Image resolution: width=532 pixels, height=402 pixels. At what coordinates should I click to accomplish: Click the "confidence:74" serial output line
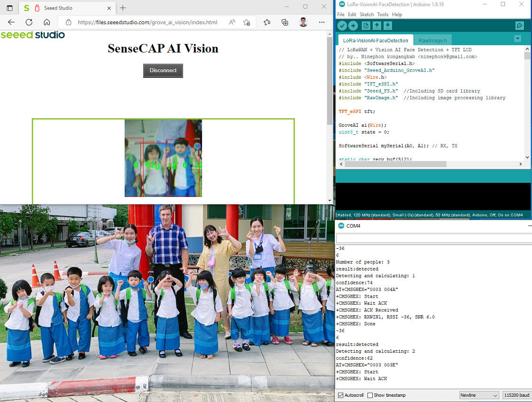(354, 283)
